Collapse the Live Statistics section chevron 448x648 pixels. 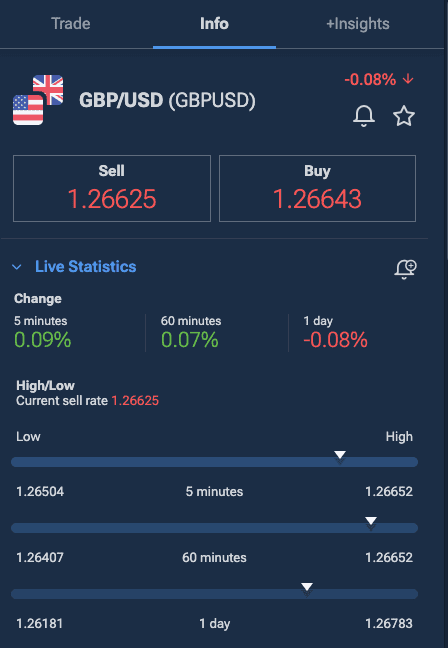tap(17, 267)
